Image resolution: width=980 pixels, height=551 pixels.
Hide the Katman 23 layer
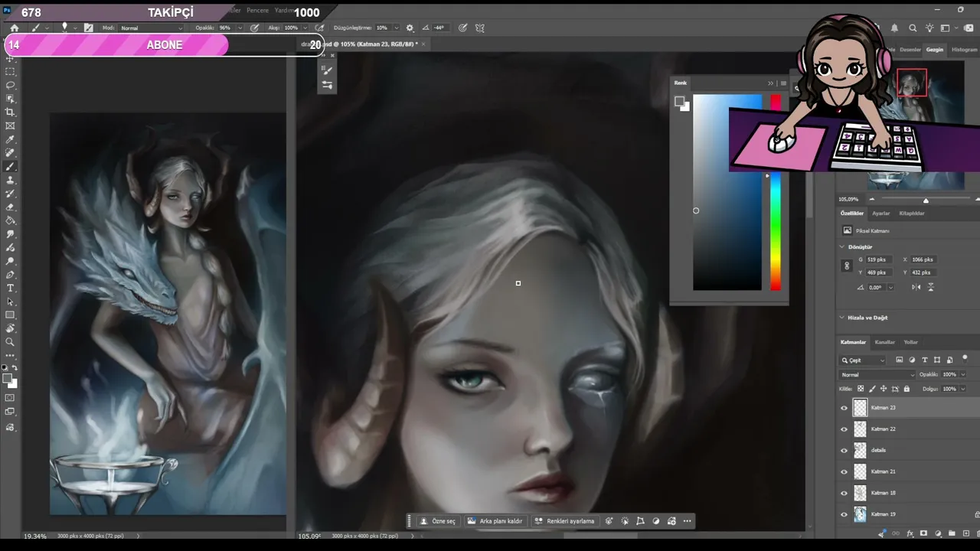pos(844,408)
